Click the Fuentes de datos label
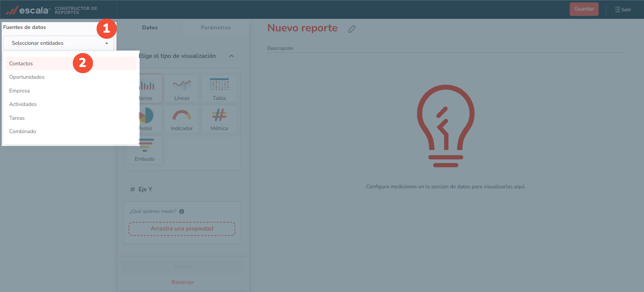644x292 pixels. pos(25,27)
